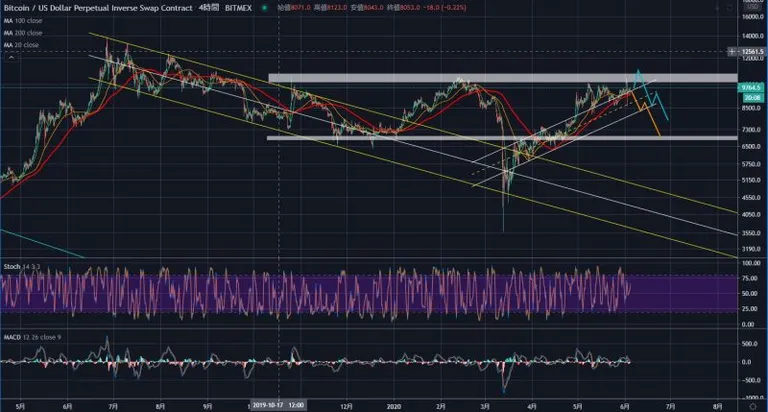Select the MACD indicator label
This screenshot has width=768, height=412.
coord(13,337)
